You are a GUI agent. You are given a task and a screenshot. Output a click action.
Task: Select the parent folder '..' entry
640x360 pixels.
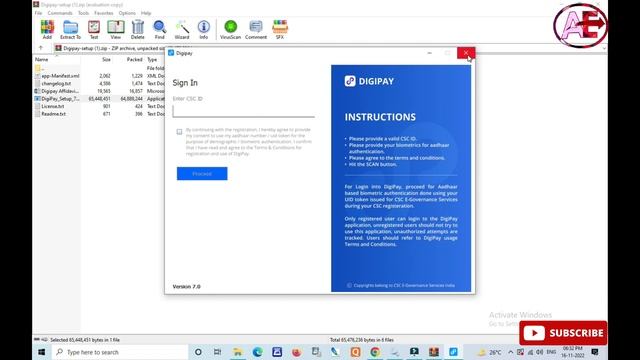tap(99, 68)
